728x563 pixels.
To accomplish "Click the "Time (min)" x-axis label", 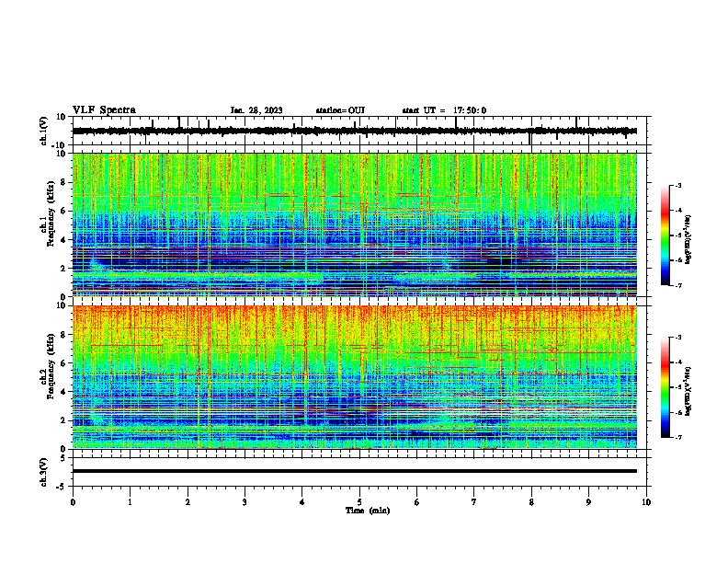I will coord(368,511).
